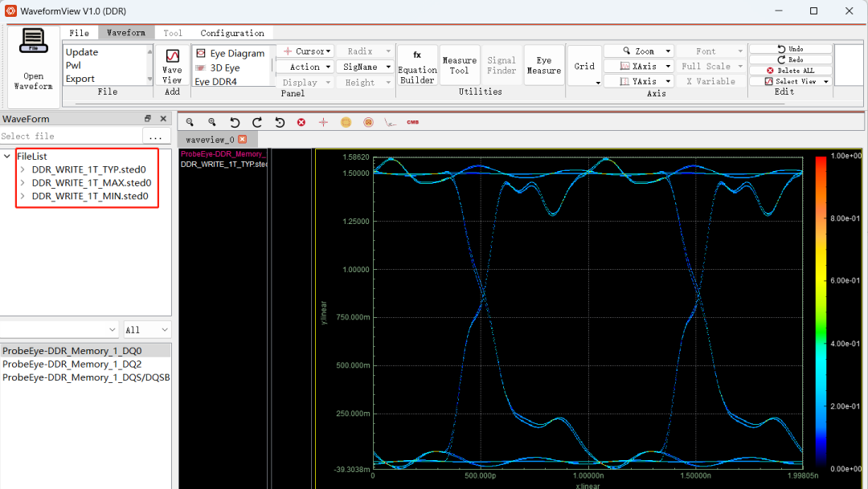This screenshot has height=489, width=868.
Task: Open the SigName dropdown
Action: tap(366, 67)
